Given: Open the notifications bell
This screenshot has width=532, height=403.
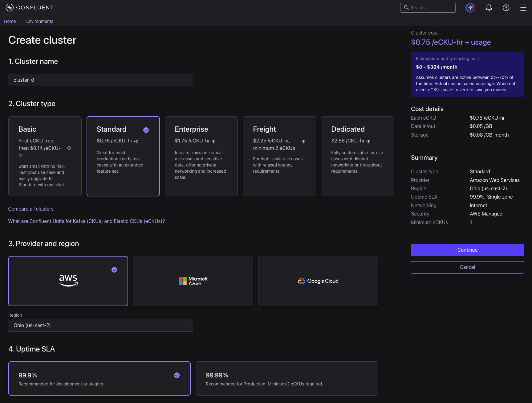Looking at the screenshot, I should pyautogui.click(x=489, y=8).
